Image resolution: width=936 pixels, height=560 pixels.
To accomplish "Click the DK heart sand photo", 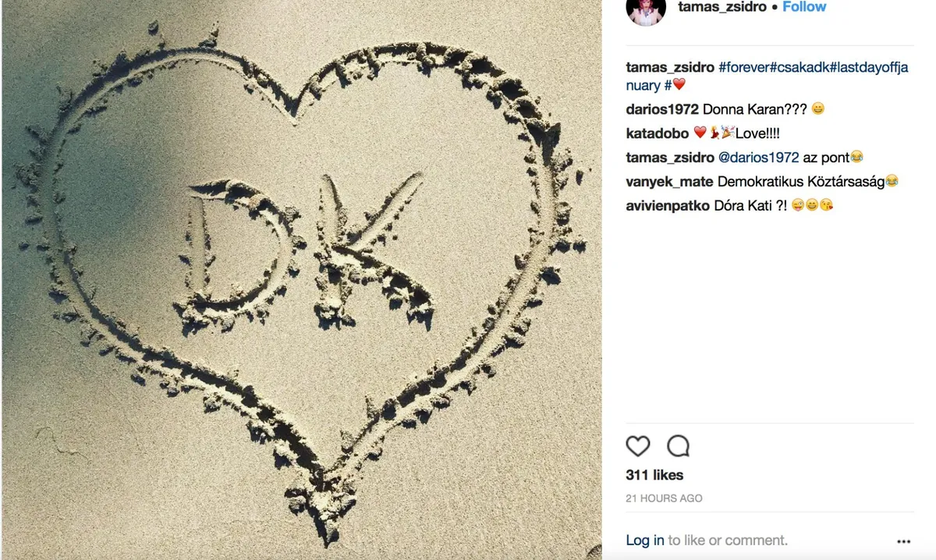I will (301, 280).
